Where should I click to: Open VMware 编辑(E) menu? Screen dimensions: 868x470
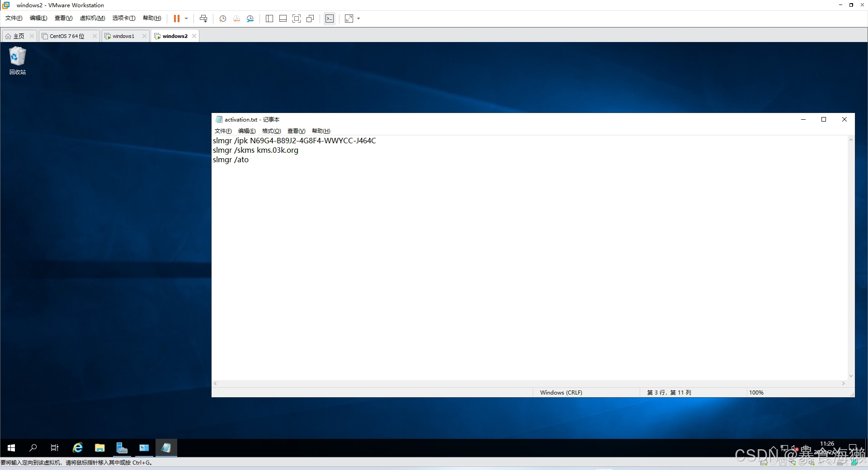point(38,18)
